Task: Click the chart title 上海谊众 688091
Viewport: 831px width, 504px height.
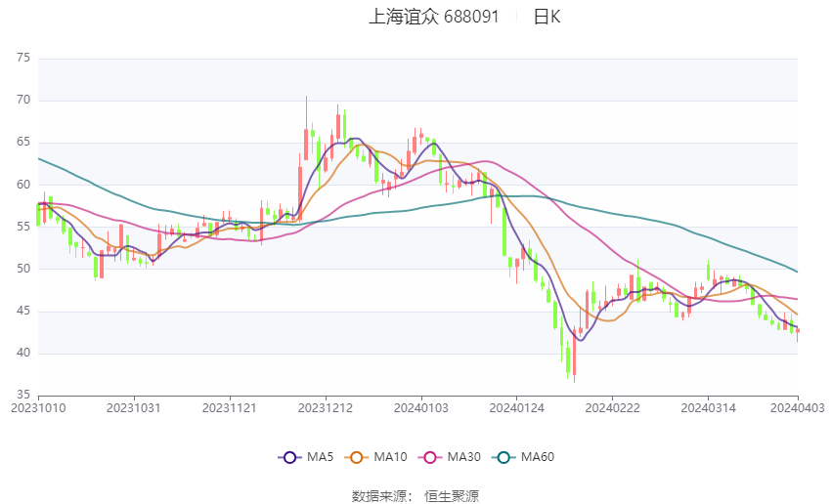Action: [433, 17]
